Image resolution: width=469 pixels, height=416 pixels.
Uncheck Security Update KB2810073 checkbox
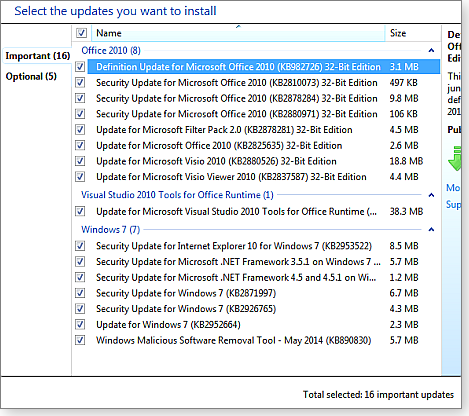(80, 82)
